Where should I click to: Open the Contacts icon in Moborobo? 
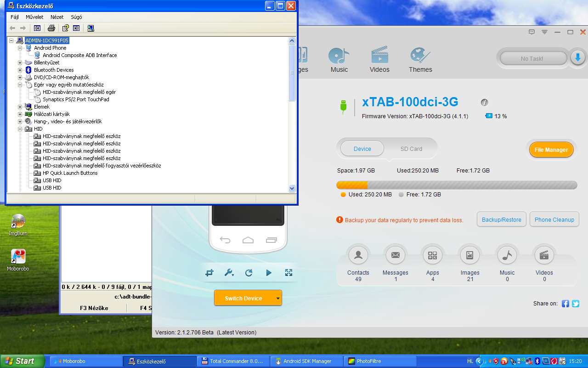(358, 255)
